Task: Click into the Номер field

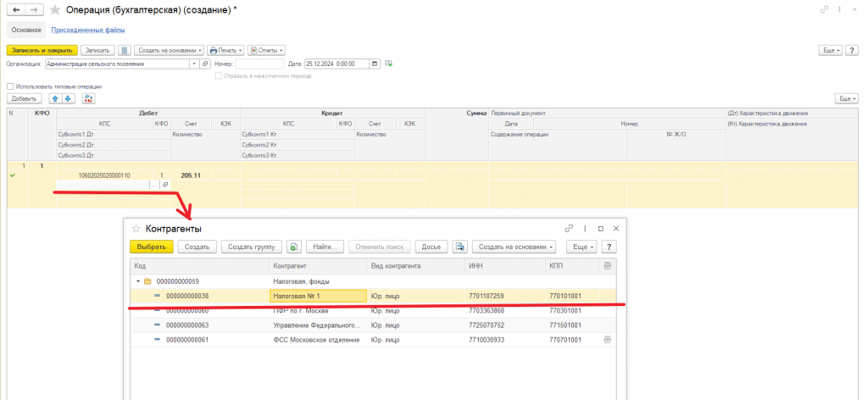Action: pos(259,64)
